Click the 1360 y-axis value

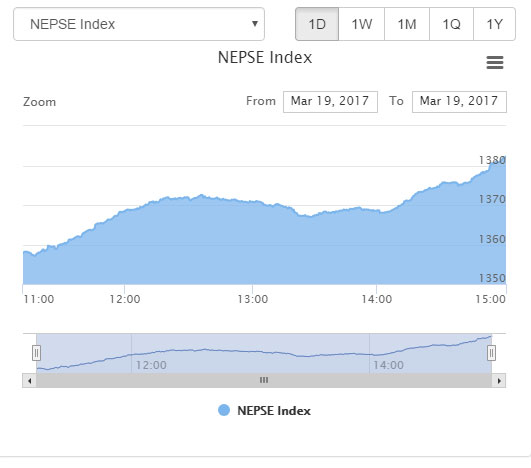(492, 239)
